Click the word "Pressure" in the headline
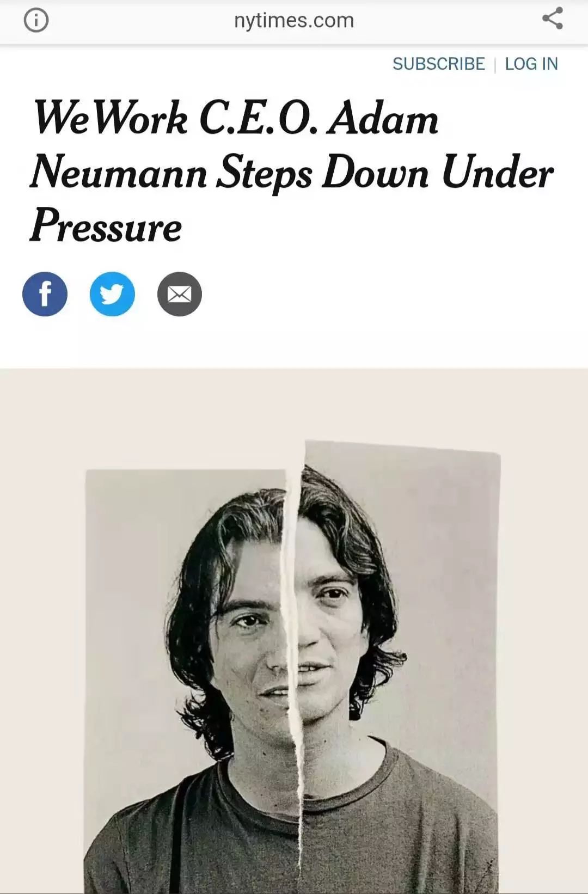 tap(106, 226)
